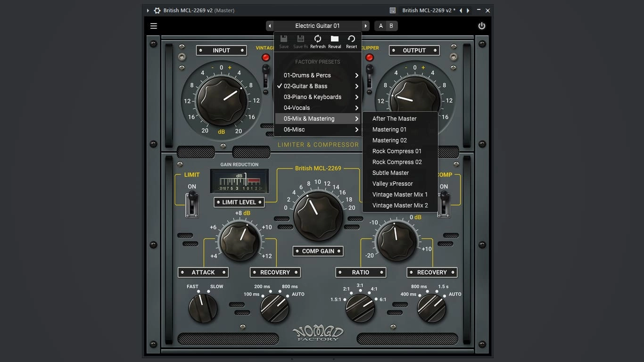
Task: Open the plugin options arrow left of the gear
Action: pyautogui.click(x=148, y=10)
